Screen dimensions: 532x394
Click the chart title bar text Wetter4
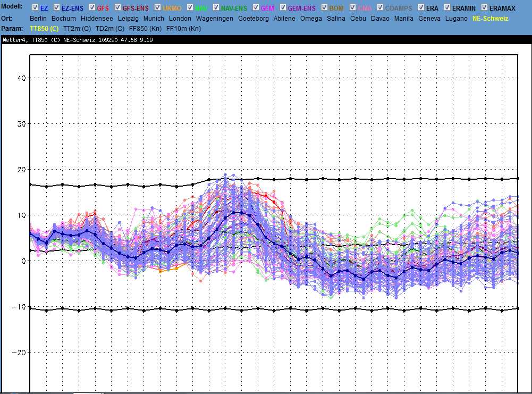15,40
